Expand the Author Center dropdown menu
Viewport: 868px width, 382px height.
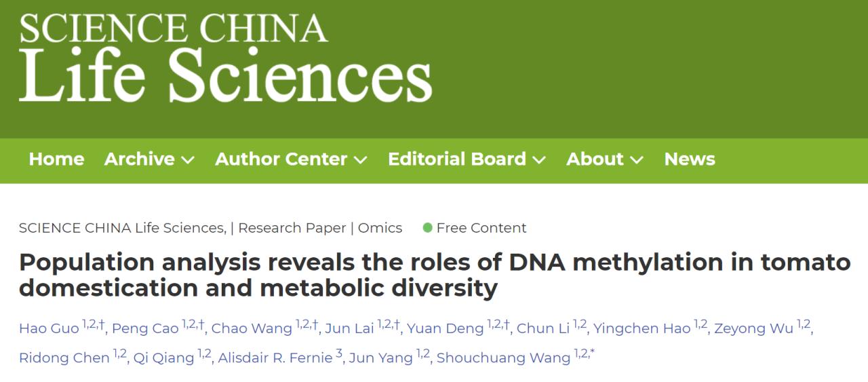(291, 159)
